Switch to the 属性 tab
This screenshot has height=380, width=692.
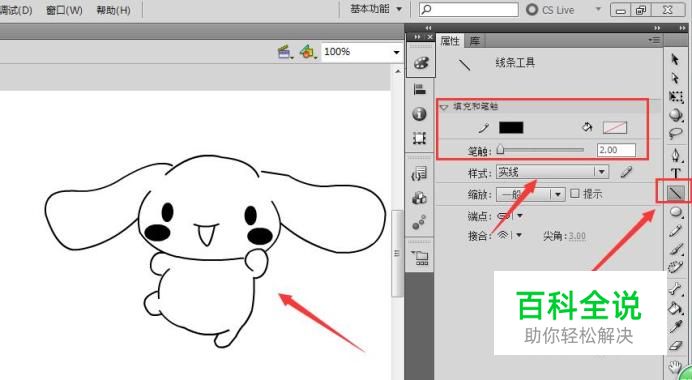pyautogui.click(x=450, y=41)
